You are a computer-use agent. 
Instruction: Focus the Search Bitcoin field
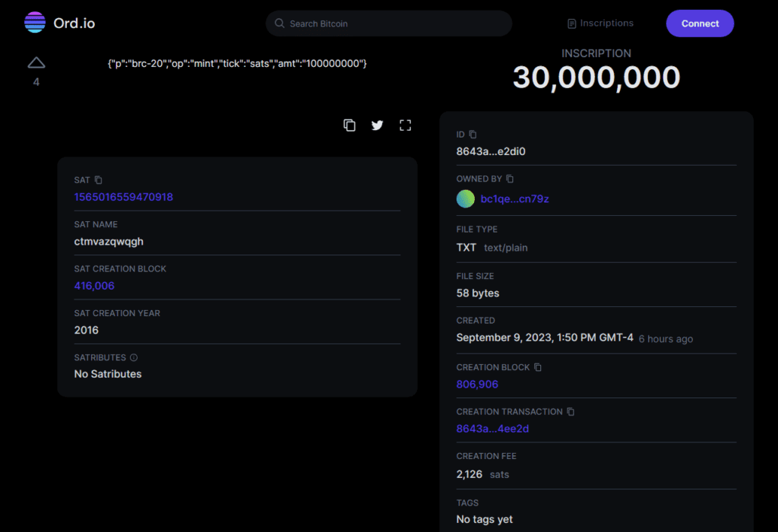tap(388, 24)
